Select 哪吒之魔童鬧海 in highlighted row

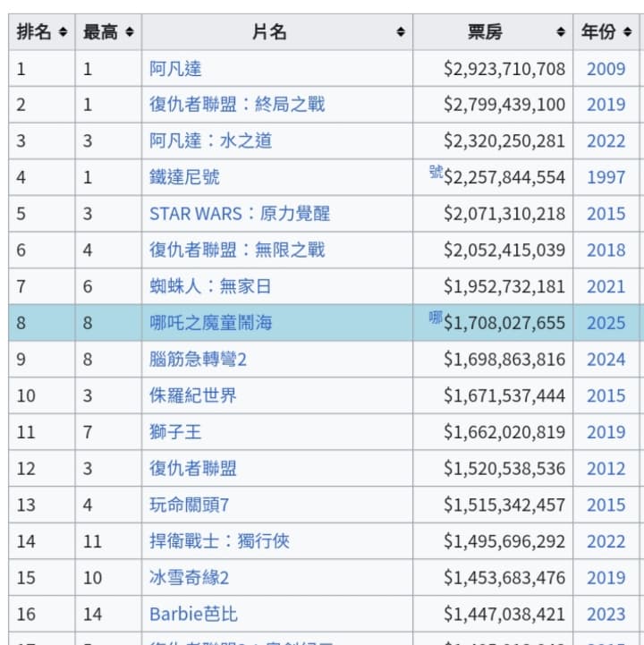pos(210,323)
